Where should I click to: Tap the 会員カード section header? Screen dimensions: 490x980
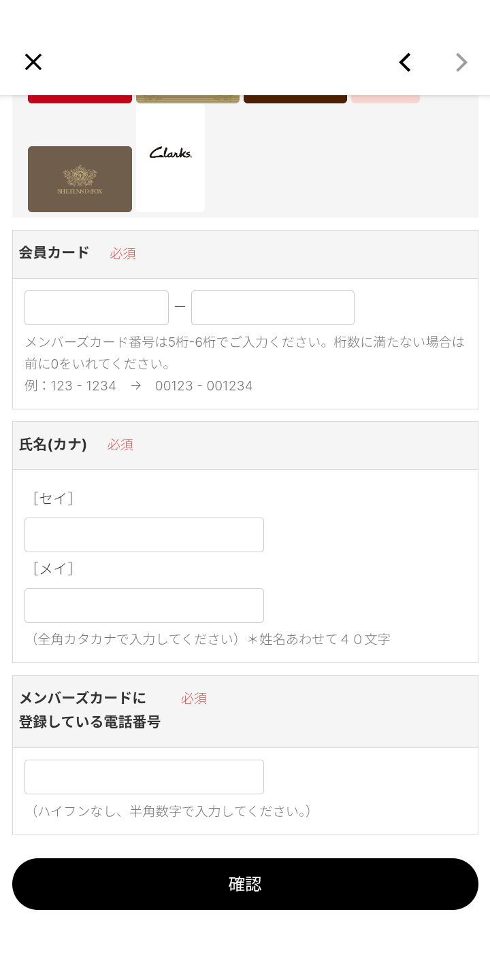[x=54, y=252]
